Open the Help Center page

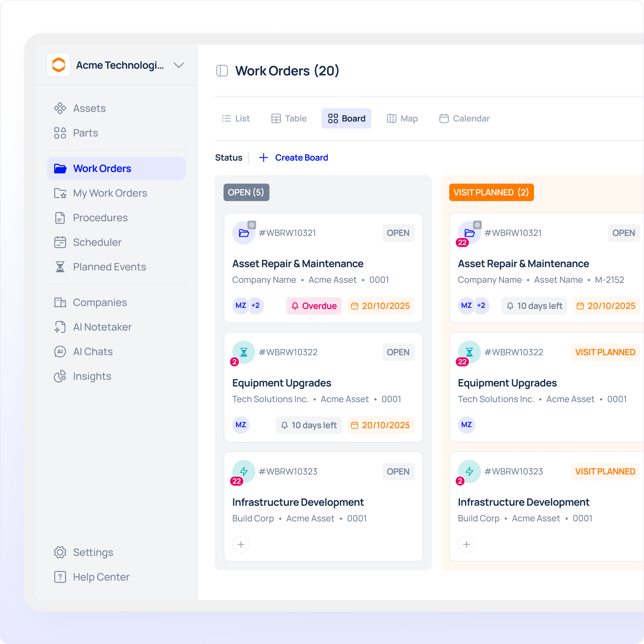(x=101, y=577)
